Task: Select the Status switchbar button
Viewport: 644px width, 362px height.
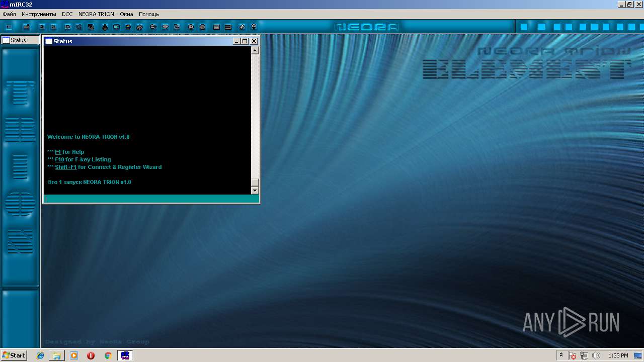Action: (20, 40)
